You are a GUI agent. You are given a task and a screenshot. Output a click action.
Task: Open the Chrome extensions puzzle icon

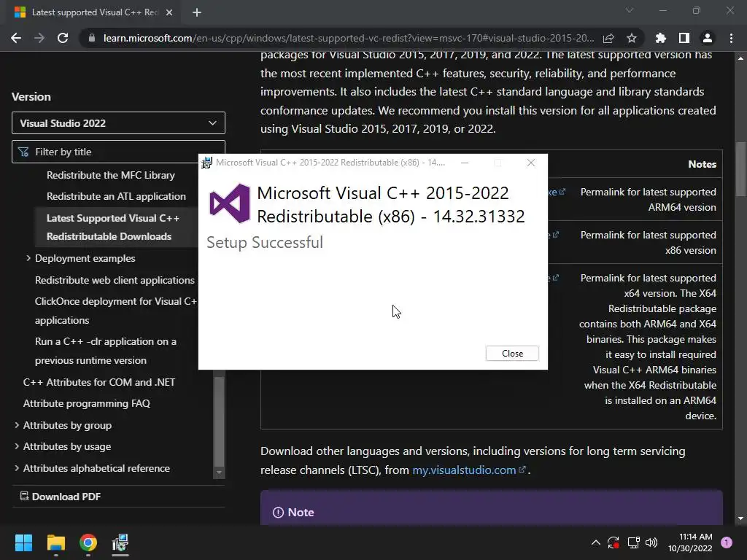pos(661,38)
